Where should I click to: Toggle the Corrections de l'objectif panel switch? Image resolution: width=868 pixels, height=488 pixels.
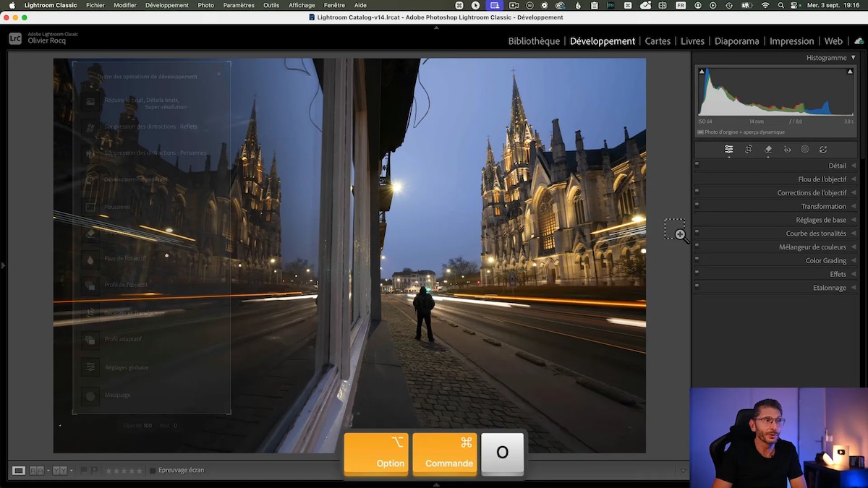pyautogui.click(x=697, y=192)
